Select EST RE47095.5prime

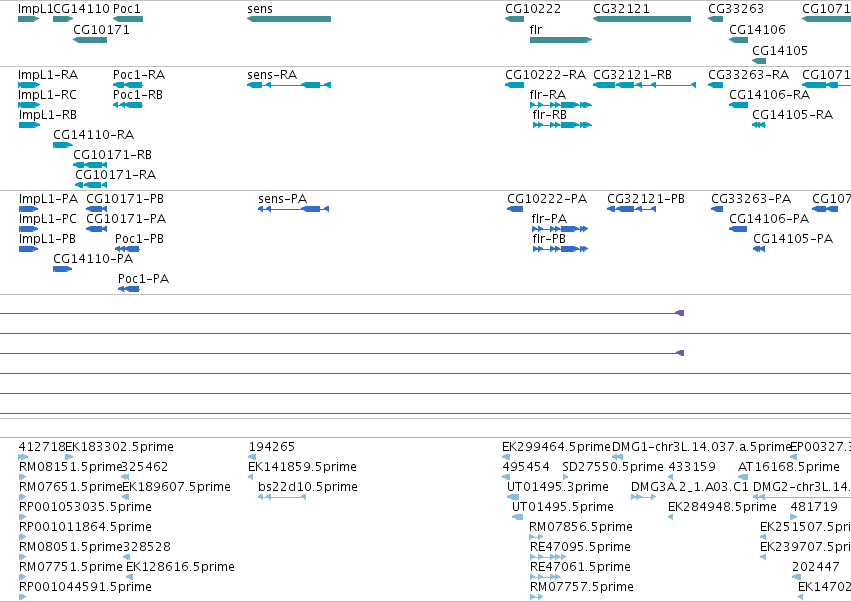click(580, 547)
